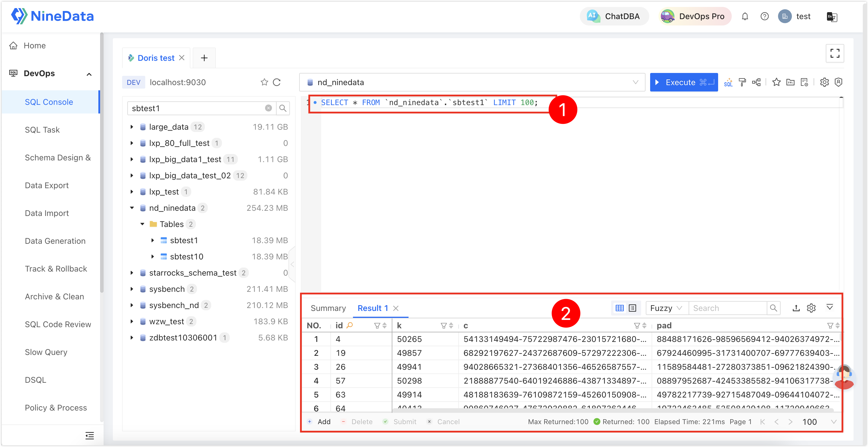Image resolution: width=868 pixels, height=447 pixels.
Task: Sort the k column
Action: coord(451,326)
